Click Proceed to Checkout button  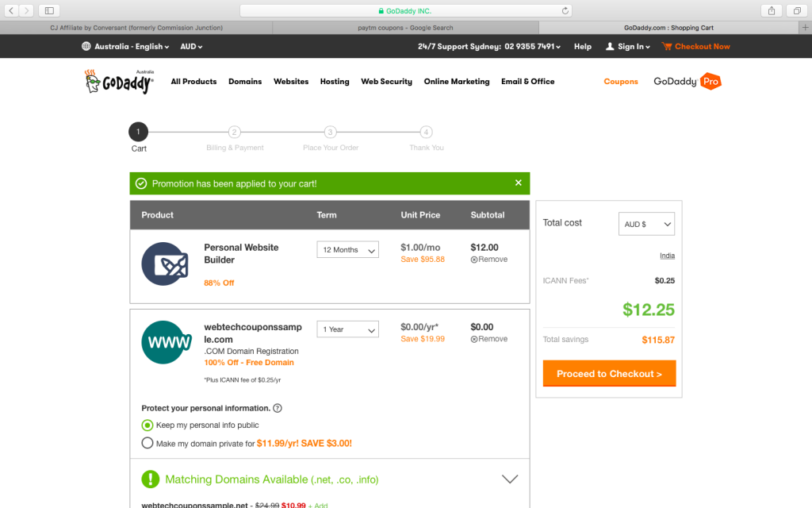point(609,374)
